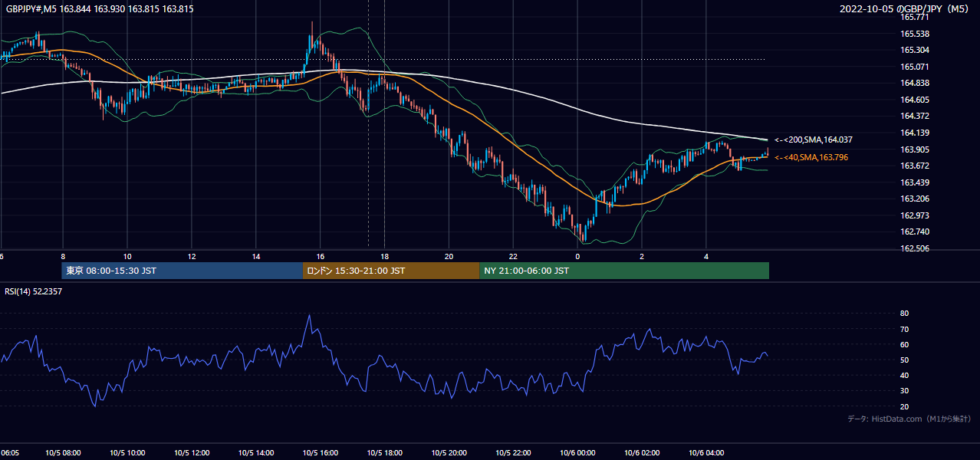Click hour tick 4 under the price chart
This screenshot has width=980, height=460.
[x=706, y=257]
